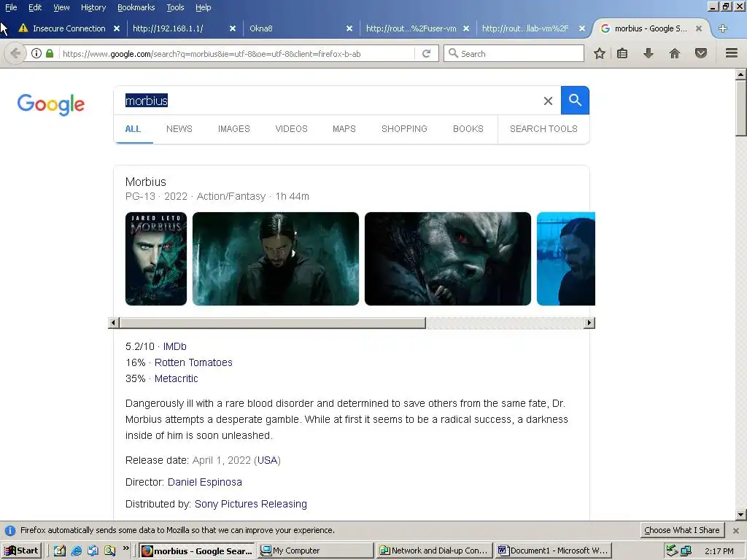Open the Rotten Tomatoes link

(193, 363)
